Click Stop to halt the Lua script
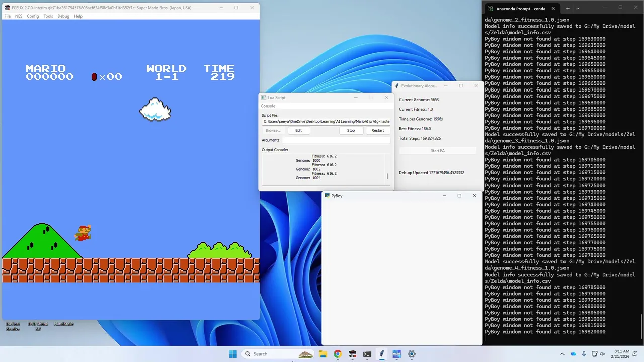The width and height of the screenshot is (644, 362). [351, 130]
